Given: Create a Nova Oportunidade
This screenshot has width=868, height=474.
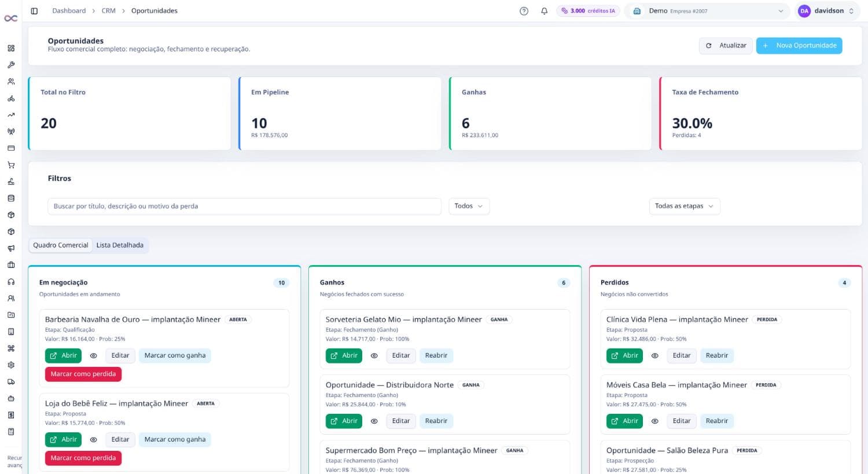Looking at the screenshot, I should (x=799, y=46).
